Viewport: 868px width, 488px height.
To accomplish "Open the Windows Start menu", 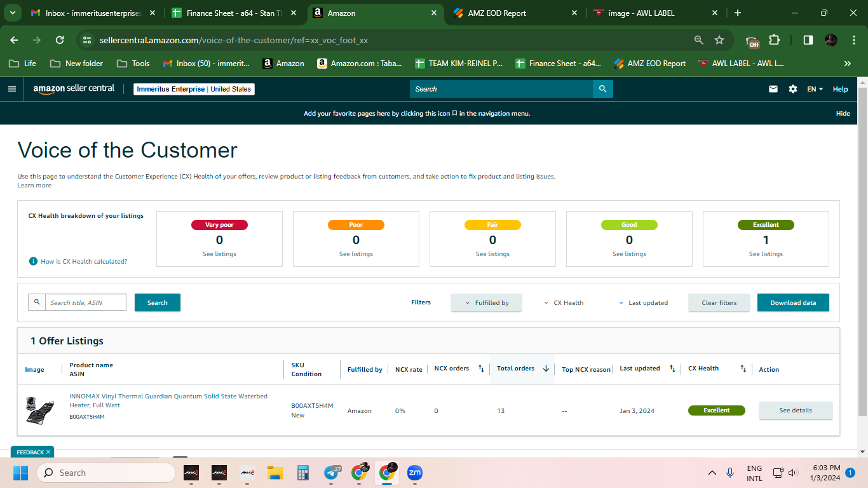I will click(x=21, y=473).
